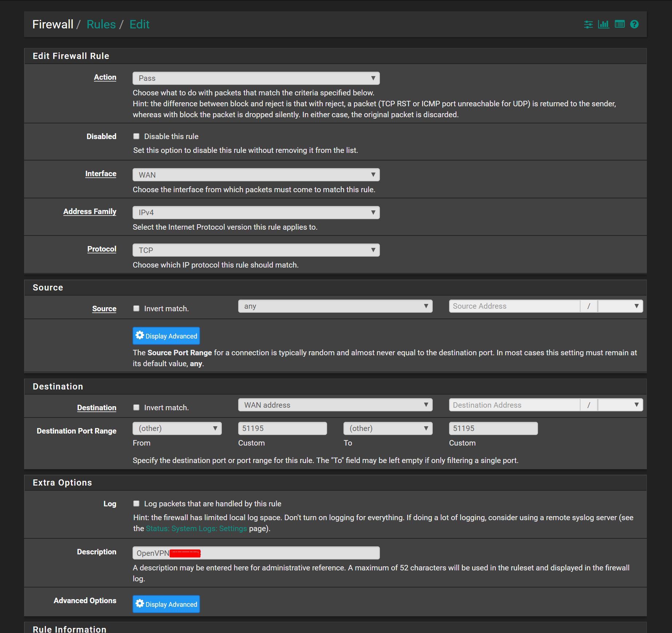672x633 pixels.
Task: Expand the Protocol dropdown showing TCP
Action: 256,250
